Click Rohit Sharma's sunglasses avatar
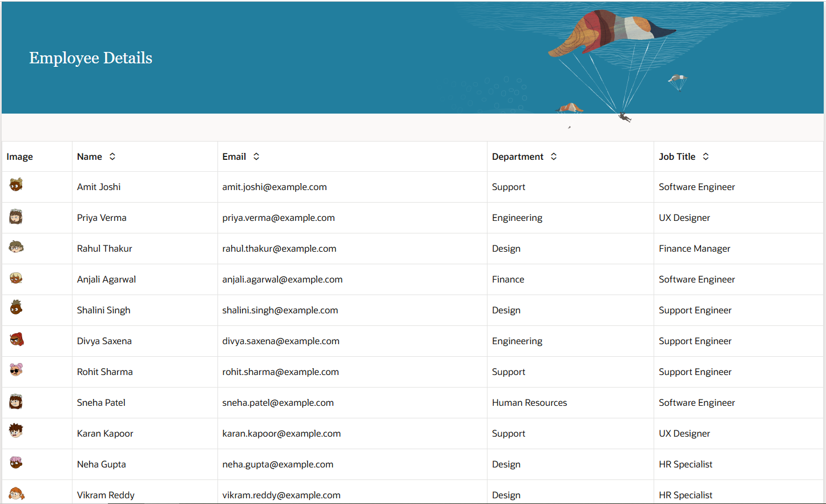This screenshot has height=504, width=826. click(16, 370)
